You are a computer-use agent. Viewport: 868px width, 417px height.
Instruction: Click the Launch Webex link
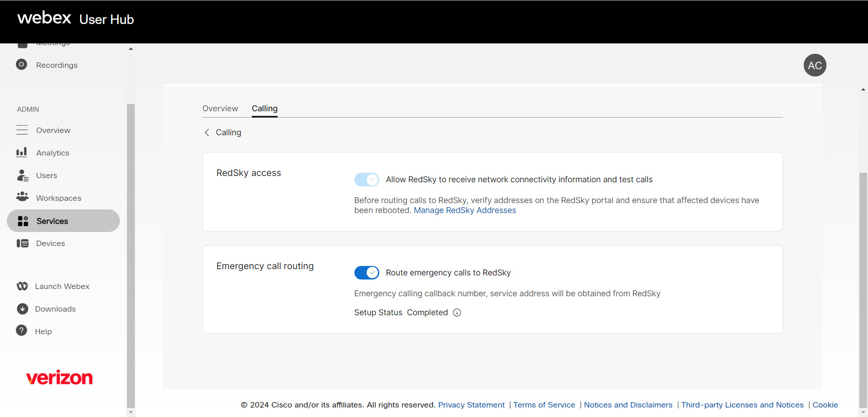(x=62, y=286)
